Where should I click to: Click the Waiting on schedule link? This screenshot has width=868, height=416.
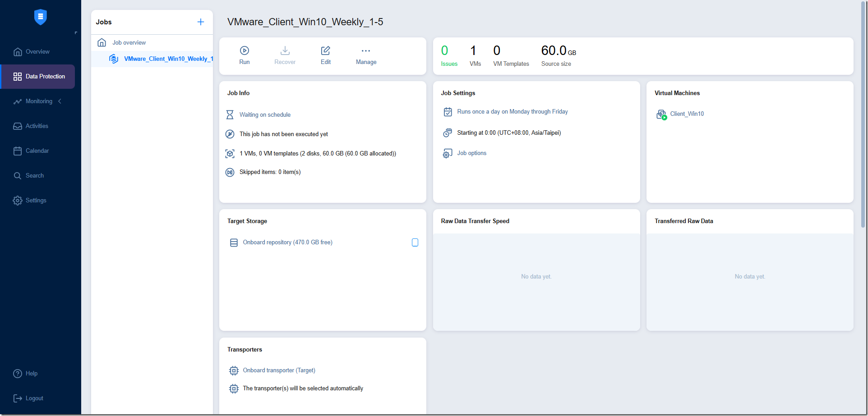[265, 115]
